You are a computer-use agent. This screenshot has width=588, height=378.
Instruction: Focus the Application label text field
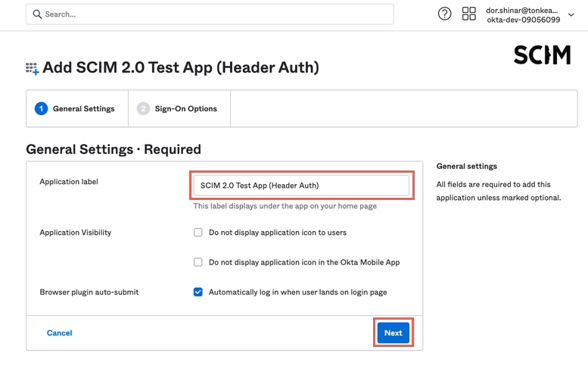tap(300, 186)
